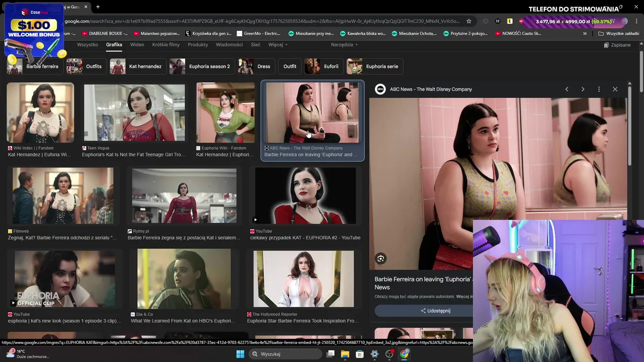Open the Dia & Co image result
The image size is (644, 362).
point(184,279)
